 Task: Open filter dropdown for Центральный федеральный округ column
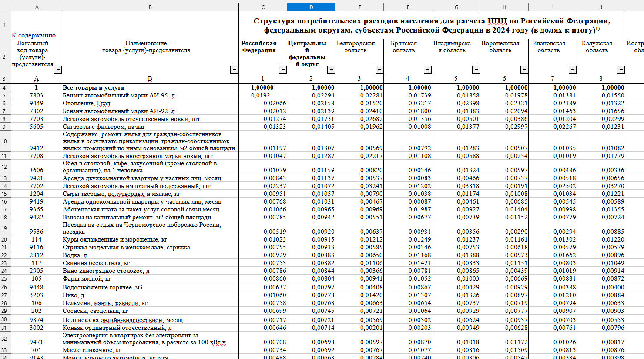coord(331,70)
